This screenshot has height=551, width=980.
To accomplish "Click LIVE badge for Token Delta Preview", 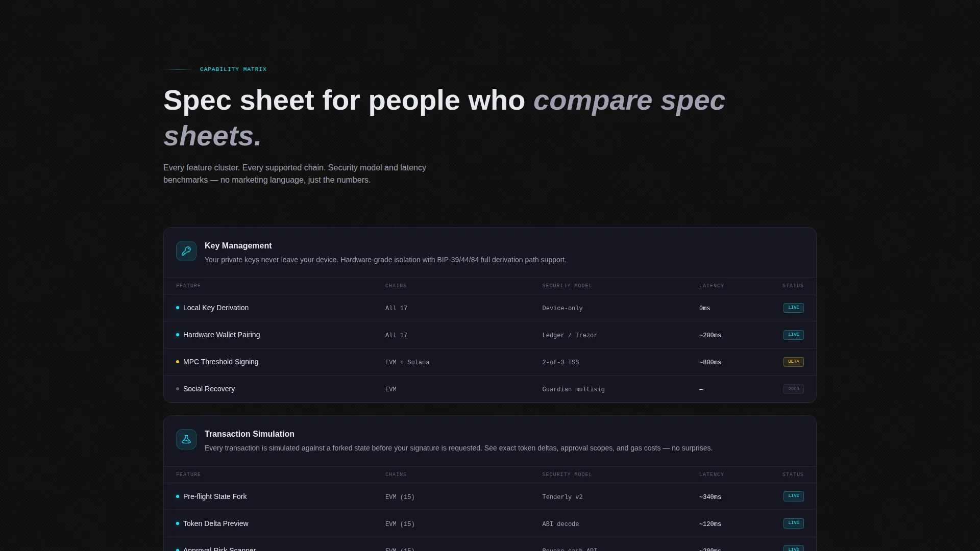I will point(794,523).
